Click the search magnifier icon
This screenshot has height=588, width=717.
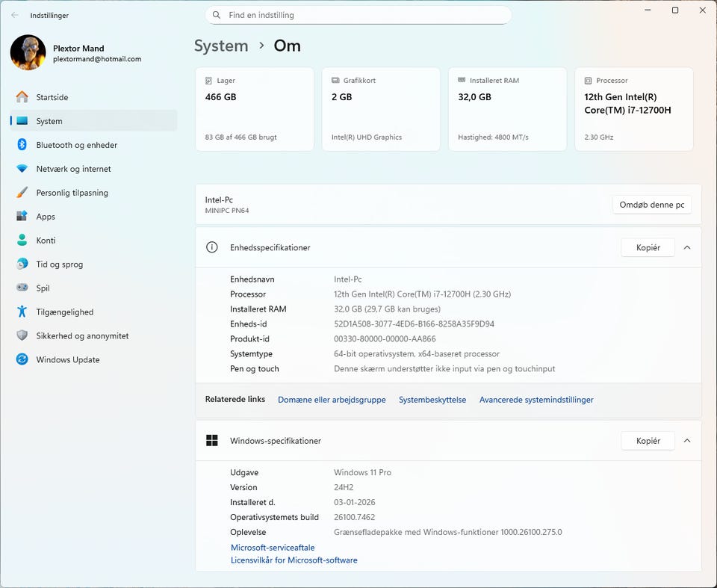217,15
